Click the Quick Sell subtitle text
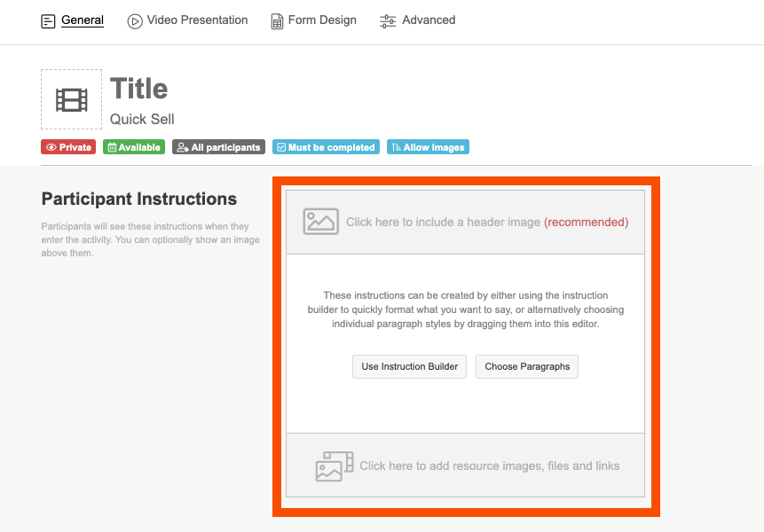The image size is (764, 532). click(142, 119)
